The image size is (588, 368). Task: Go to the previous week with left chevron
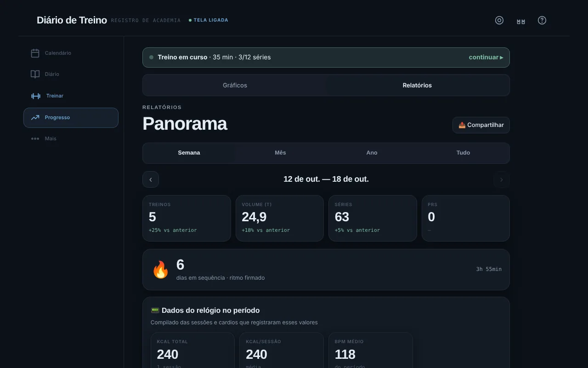[x=151, y=179]
